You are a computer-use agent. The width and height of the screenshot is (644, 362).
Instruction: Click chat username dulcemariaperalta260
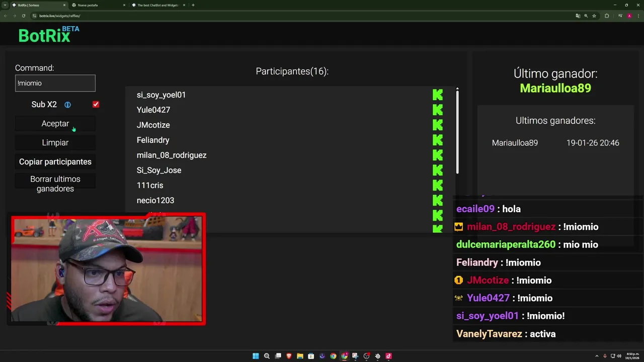(x=506, y=245)
